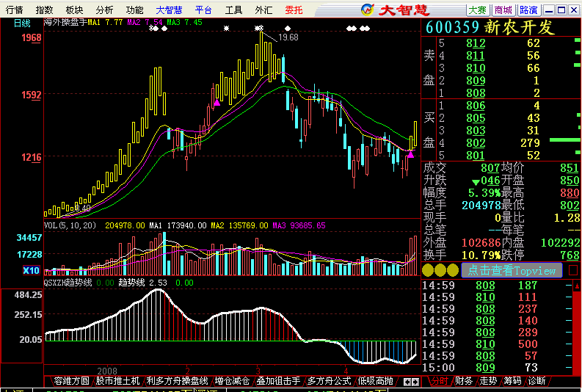Open the 指数 menu
This screenshot has width=582, height=392.
click(x=44, y=10)
